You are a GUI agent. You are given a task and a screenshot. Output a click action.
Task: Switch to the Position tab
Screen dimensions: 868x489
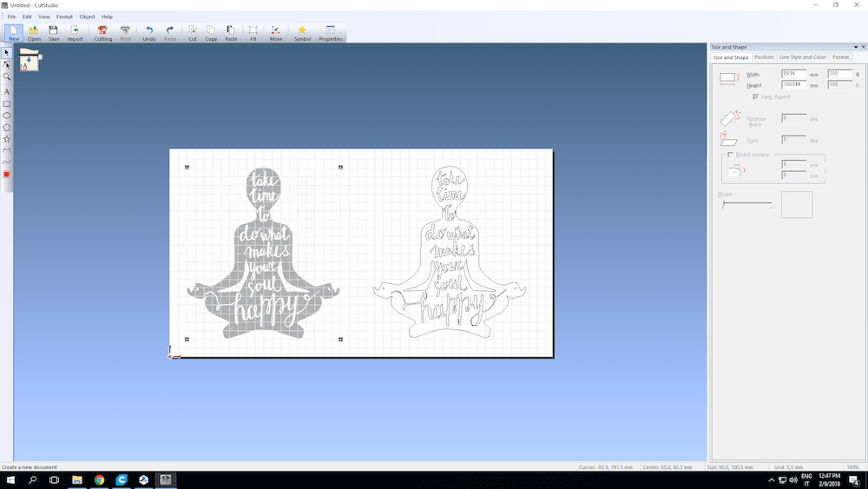764,57
